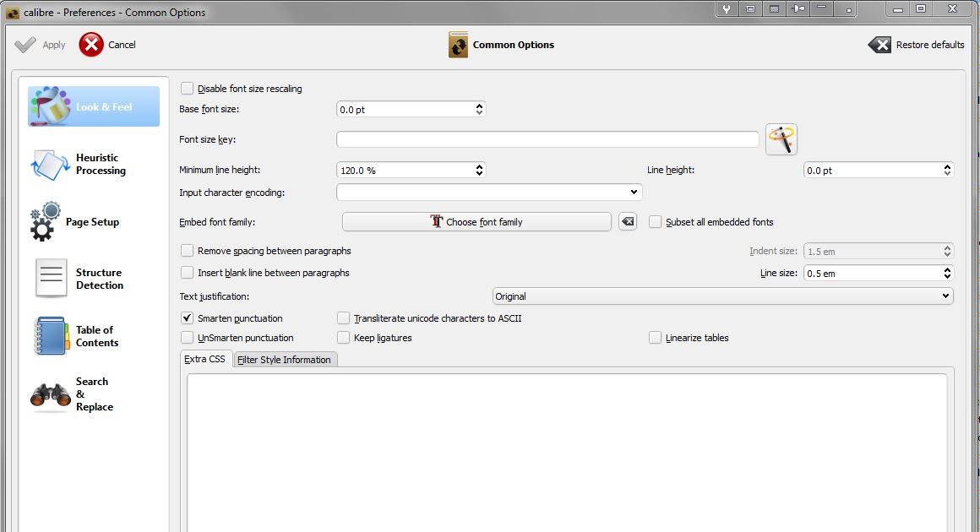Open the Look & Feel section
The image size is (980, 532).
94,106
